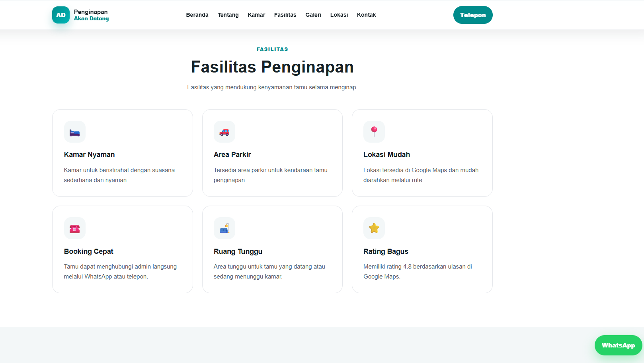Click the Lokasi Mudah card title
644x363 pixels.
click(x=386, y=155)
